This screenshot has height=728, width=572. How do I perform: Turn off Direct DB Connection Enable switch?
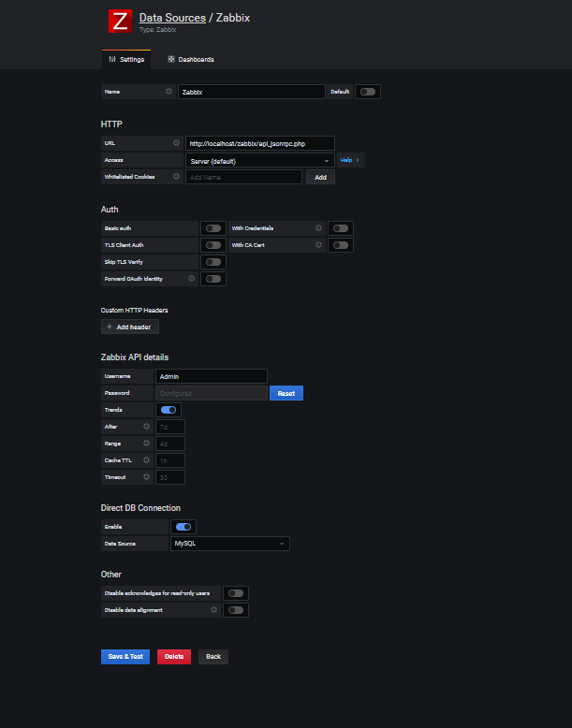[183, 527]
